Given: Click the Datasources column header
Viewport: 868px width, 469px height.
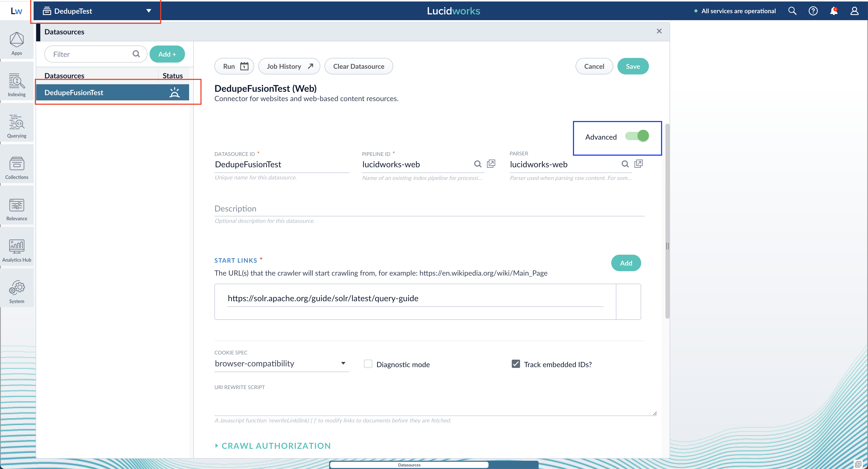Looking at the screenshot, I should point(64,75).
